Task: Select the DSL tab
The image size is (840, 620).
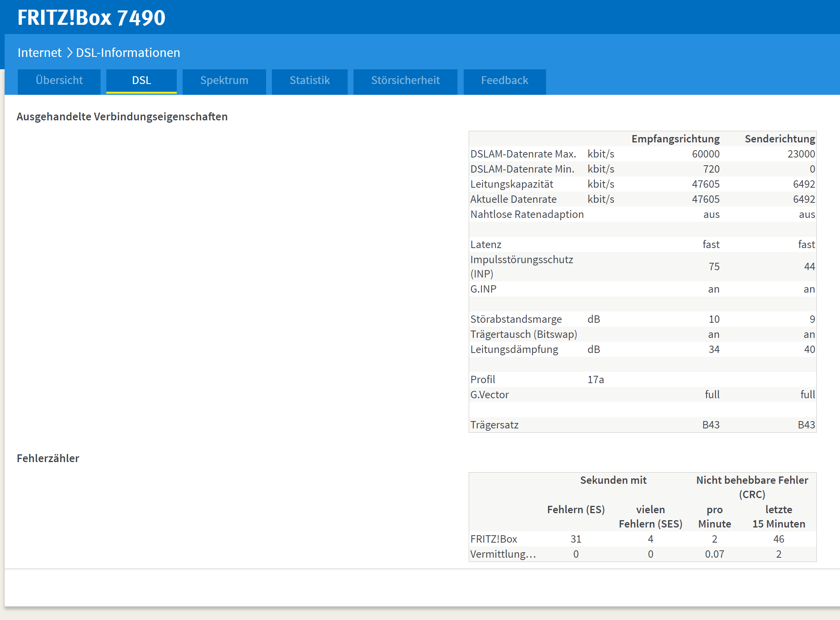Action: tap(142, 80)
